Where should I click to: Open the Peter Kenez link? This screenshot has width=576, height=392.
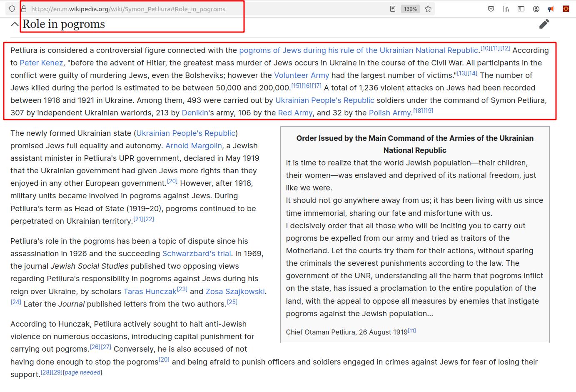[41, 63]
